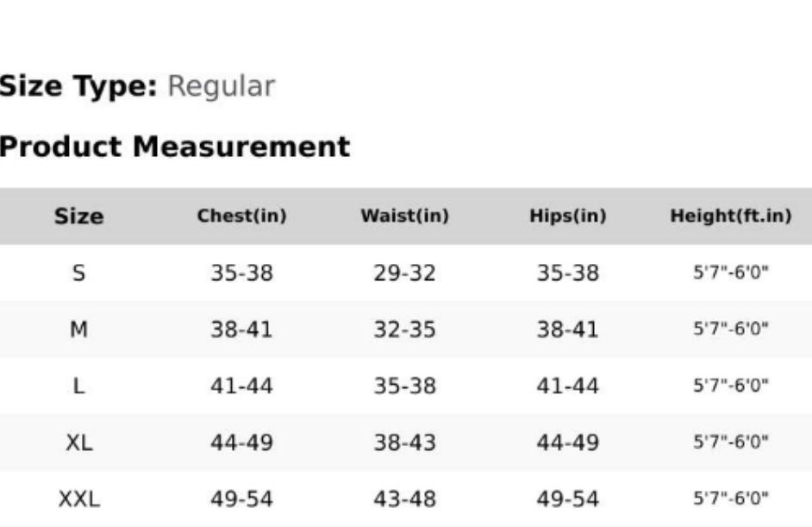This screenshot has height=527, width=812.
Task: Select the "Product Measurement" heading
Action: click(x=174, y=147)
